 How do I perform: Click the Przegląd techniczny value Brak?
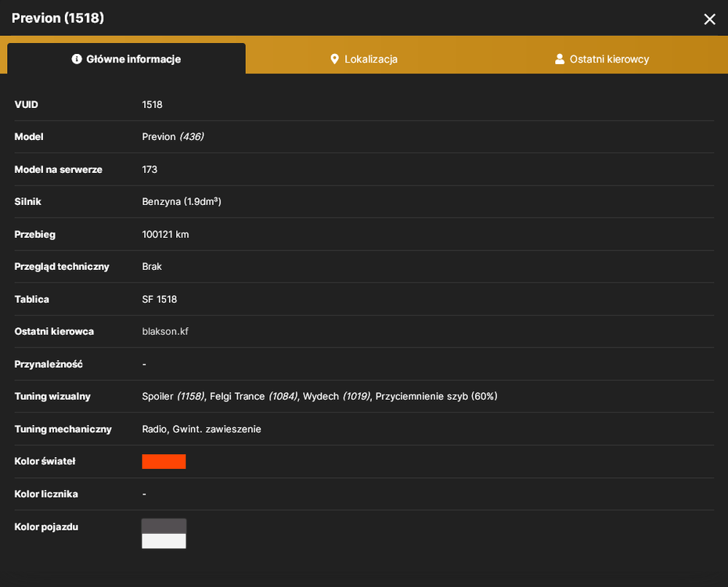point(152,266)
